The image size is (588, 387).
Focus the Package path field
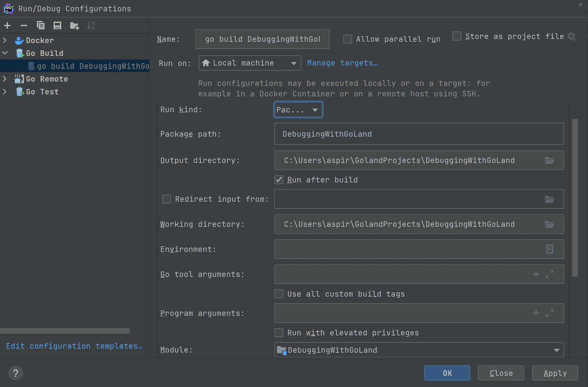(419, 134)
